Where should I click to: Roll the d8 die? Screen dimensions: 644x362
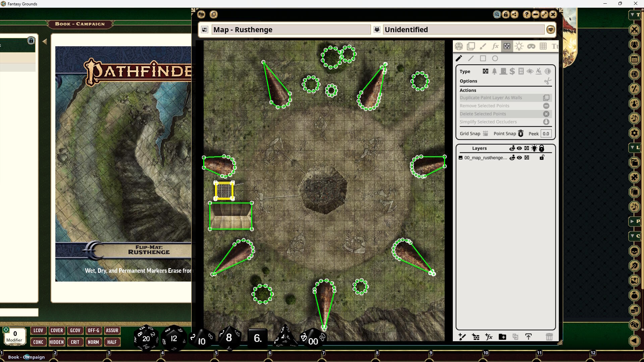coord(229,337)
